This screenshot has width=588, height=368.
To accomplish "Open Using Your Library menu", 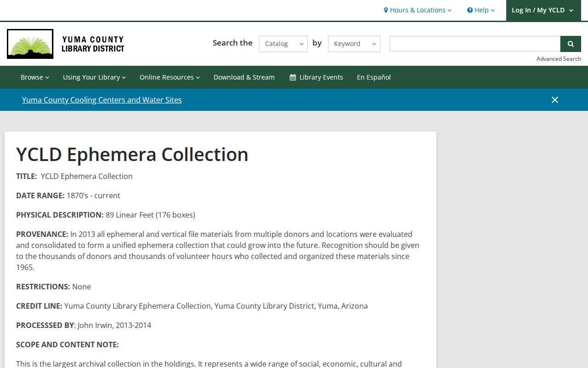I will coord(94,77).
